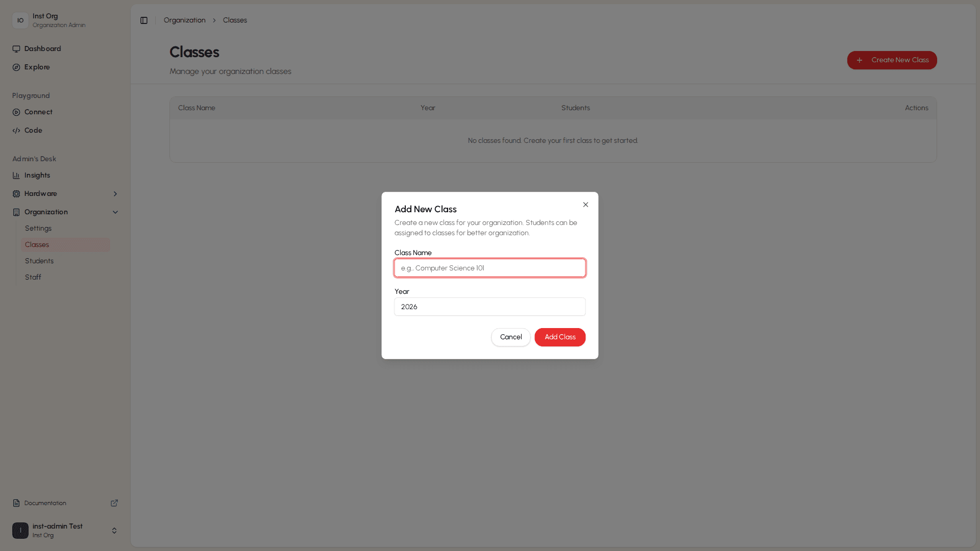The width and height of the screenshot is (980, 551).
Task: Open Organization breadcrumb link
Action: 185,20
